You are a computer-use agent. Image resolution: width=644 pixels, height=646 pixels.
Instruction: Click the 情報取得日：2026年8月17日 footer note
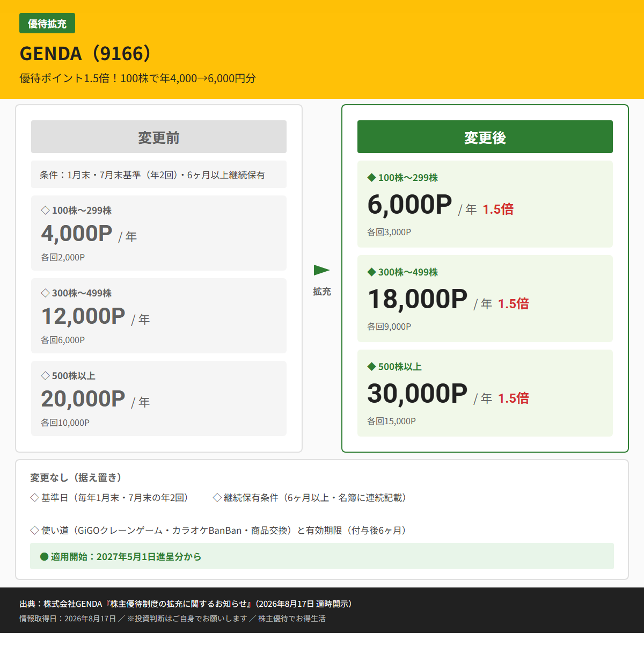click(x=173, y=619)
